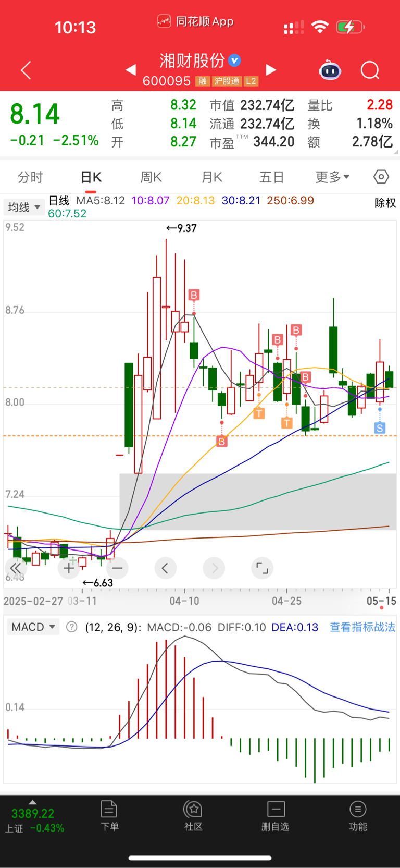
Task: Switch to 五日 five-day tab
Action: pos(271,177)
